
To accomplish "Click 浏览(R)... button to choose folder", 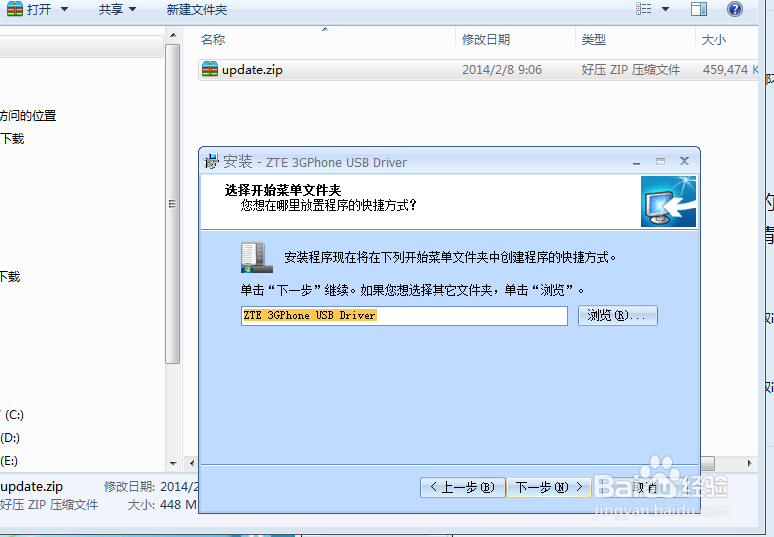I will coord(618,315).
